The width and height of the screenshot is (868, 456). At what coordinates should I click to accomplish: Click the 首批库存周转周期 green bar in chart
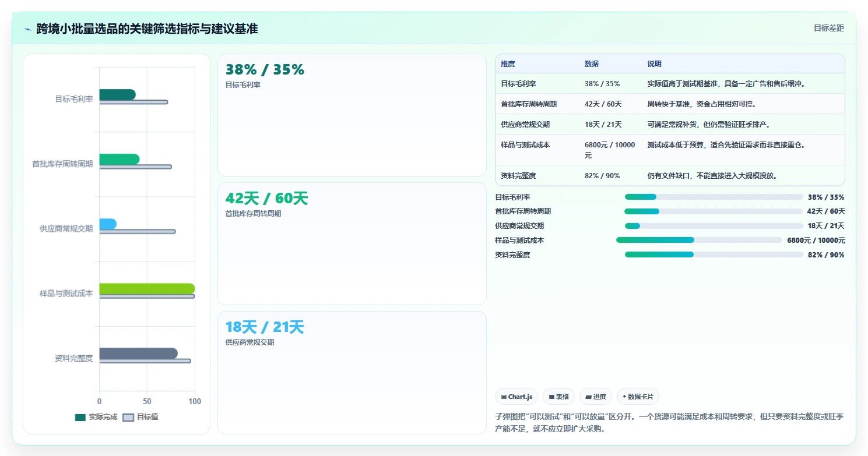click(120, 159)
